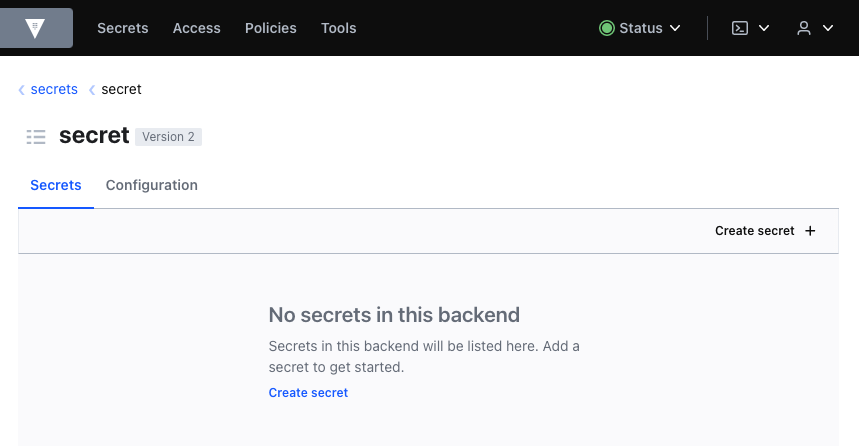Viewport: 859px width, 446px height.
Task: Follow the blue Create secret link
Action: [x=308, y=393]
